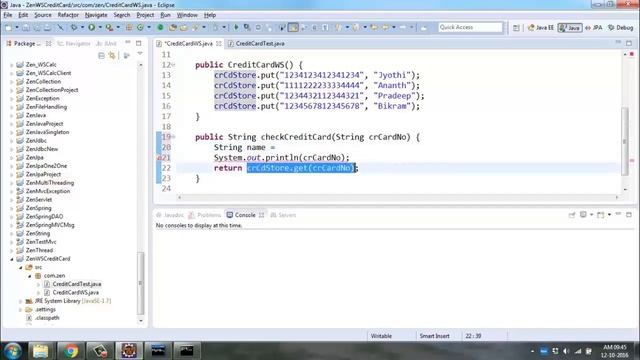The width and height of the screenshot is (640, 360).
Task: Open the Window menu
Action: click(x=187, y=15)
